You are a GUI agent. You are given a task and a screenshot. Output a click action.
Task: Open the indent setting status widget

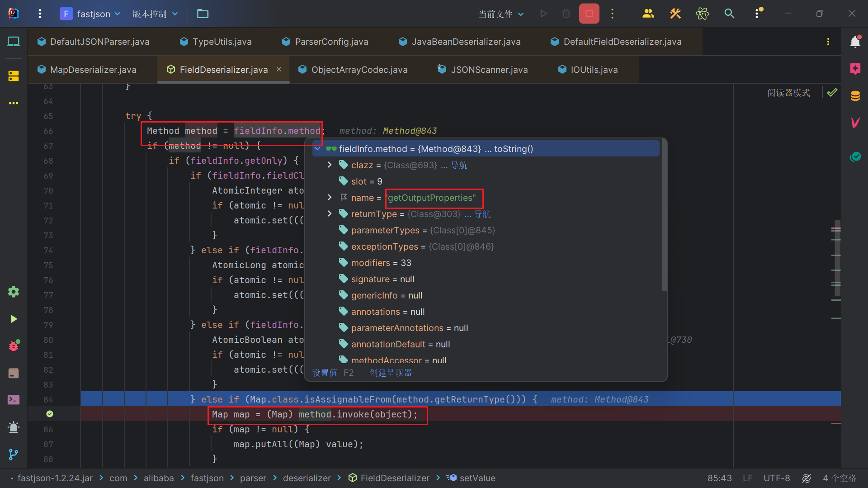840,478
